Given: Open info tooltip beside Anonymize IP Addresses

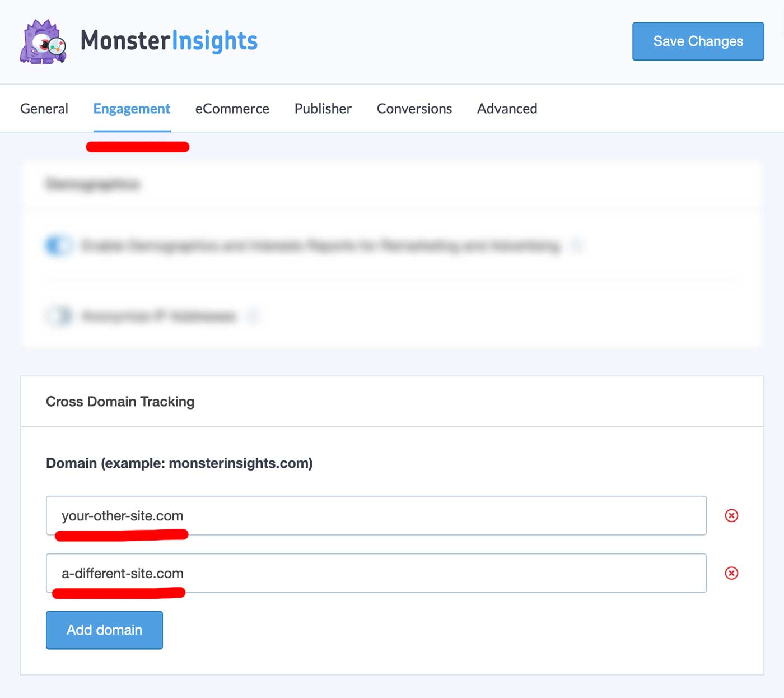Looking at the screenshot, I should 253,317.
